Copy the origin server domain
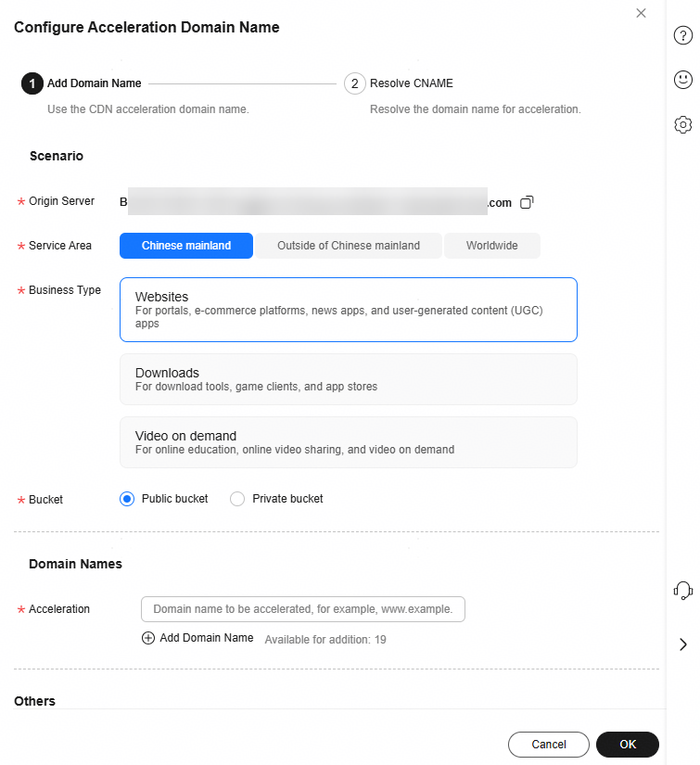The height and width of the screenshot is (765, 700). tap(527, 202)
